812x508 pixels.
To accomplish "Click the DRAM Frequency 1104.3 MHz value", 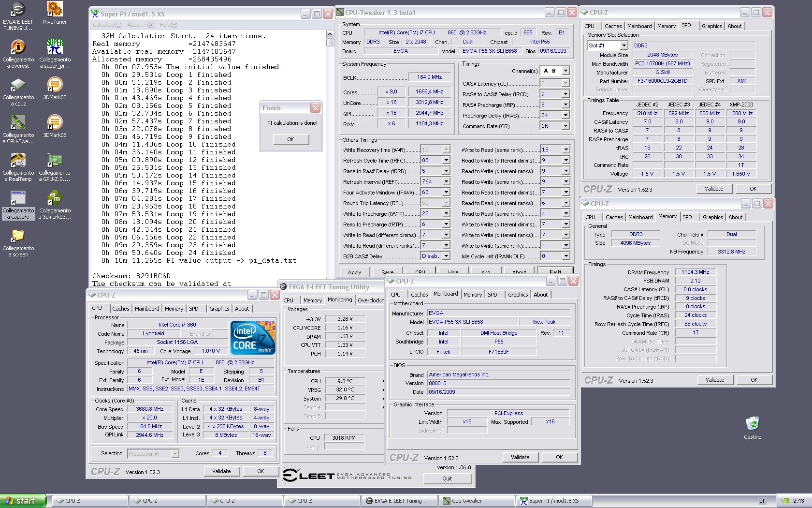I will point(695,272).
